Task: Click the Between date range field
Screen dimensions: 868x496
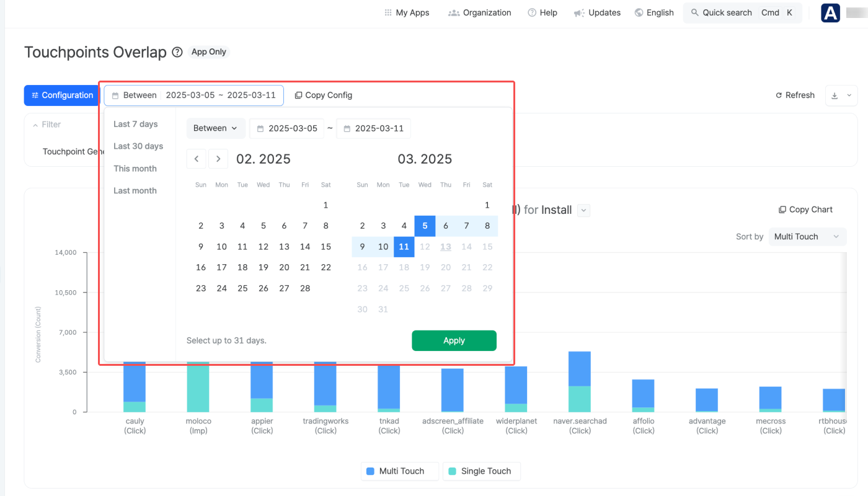Action: (193, 95)
